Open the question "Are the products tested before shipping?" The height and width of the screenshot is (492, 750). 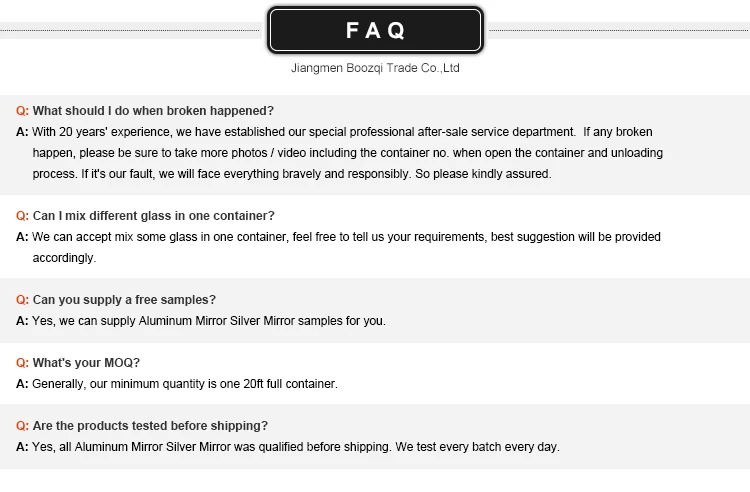150,426
